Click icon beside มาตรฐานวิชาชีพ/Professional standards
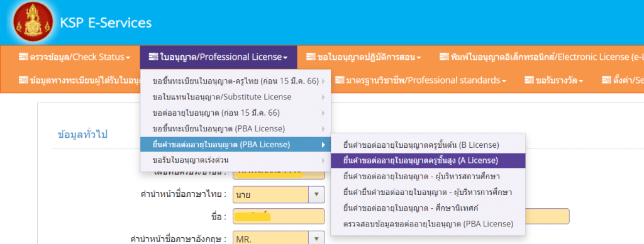The image size is (644, 244). coord(339,80)
